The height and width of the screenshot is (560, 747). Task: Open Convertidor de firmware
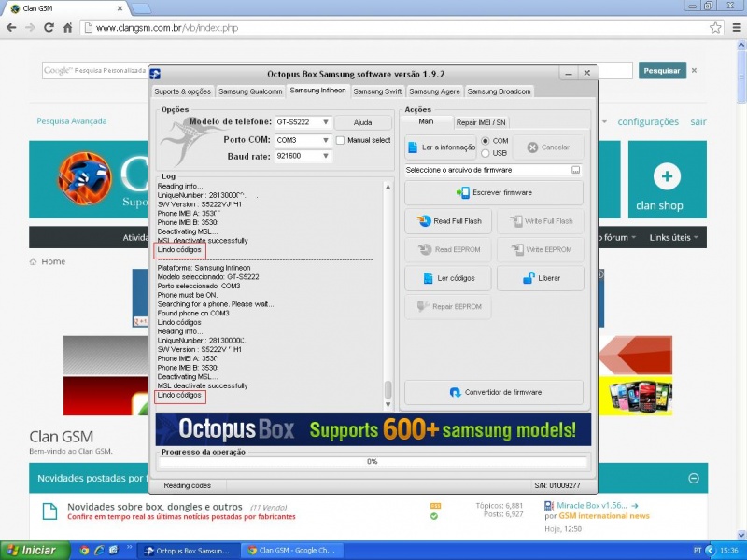pos(494,392)
